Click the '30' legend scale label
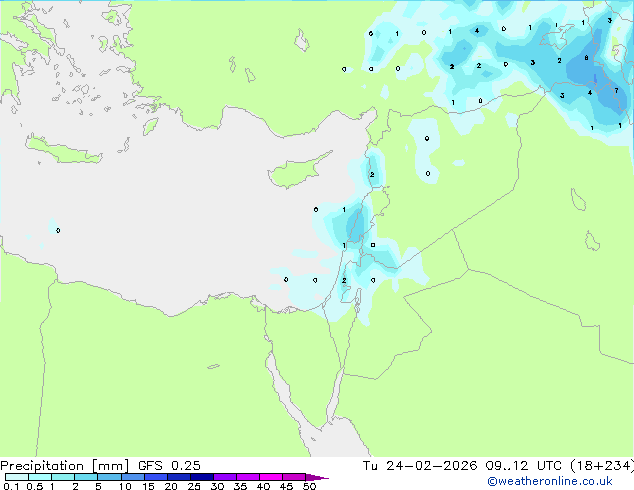 pos(217,486)
